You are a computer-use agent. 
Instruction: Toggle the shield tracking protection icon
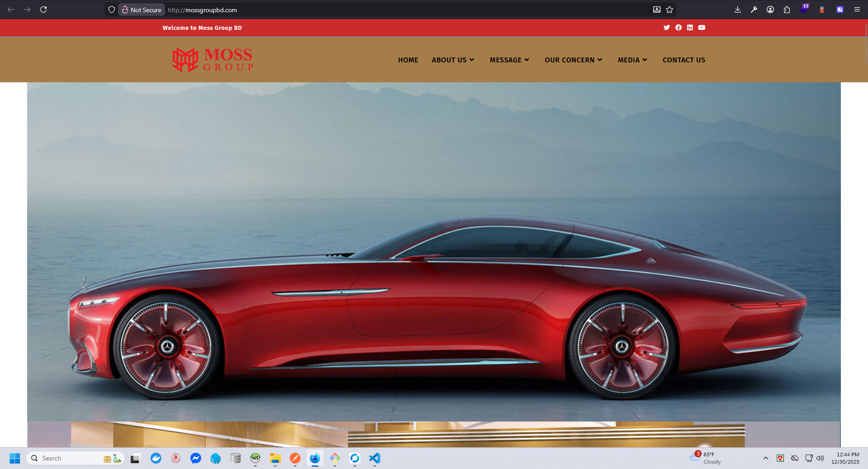point(111,9)
